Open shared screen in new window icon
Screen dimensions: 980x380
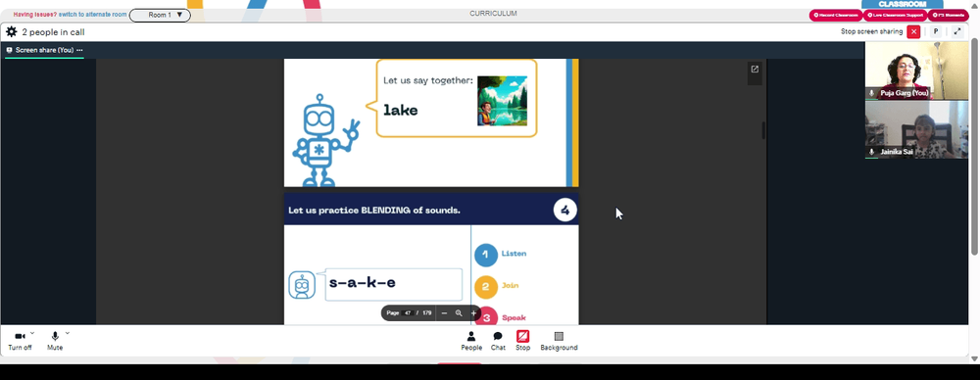pyautogui.click(x=755, y=70)
